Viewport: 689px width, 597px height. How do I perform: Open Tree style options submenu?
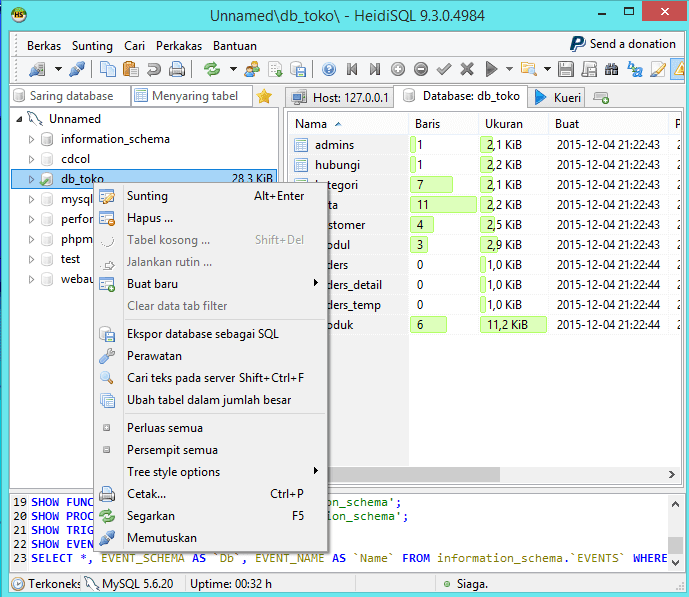(x=211, y=472)
